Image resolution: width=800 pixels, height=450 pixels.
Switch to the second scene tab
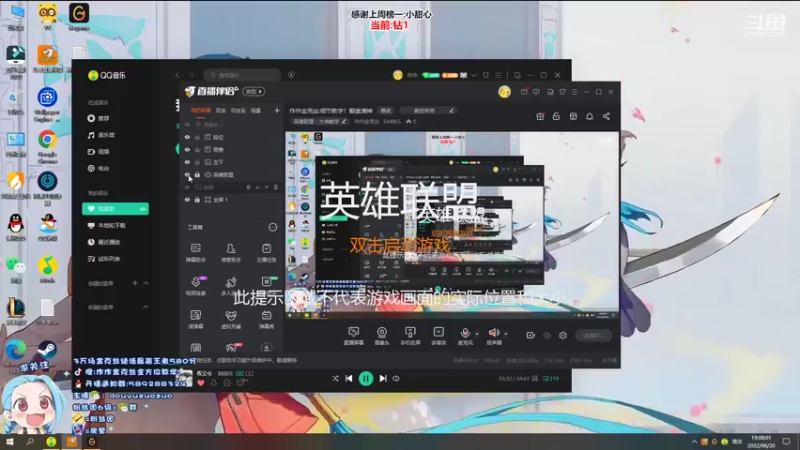point(220,110)
